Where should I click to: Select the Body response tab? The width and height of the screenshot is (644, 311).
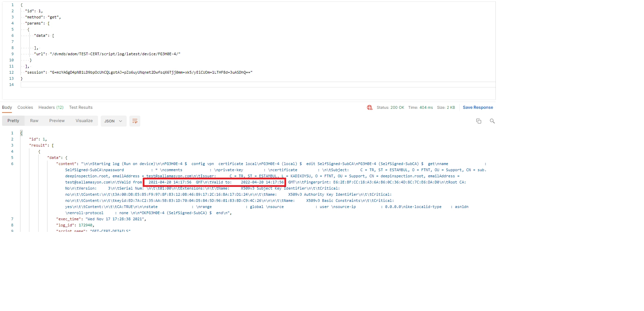(7, 107)
